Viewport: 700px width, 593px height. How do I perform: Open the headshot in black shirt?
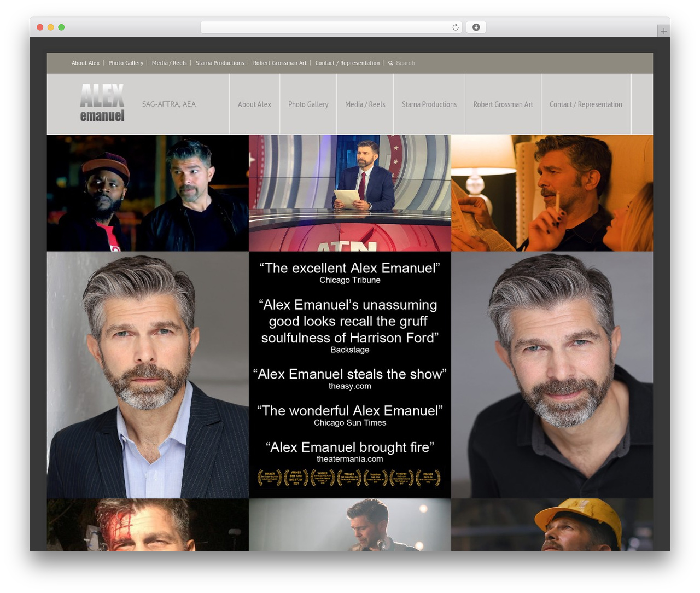(x=552, y=375)
